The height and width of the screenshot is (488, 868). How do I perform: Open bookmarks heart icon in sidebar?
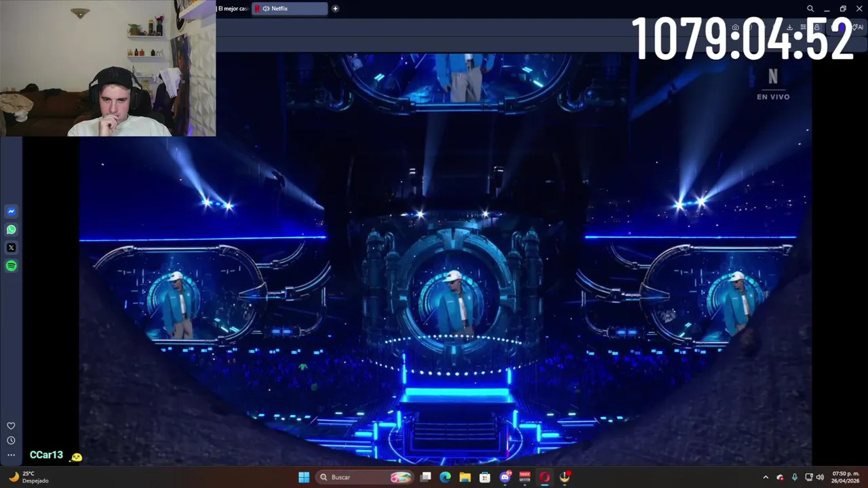click(11, 426)
